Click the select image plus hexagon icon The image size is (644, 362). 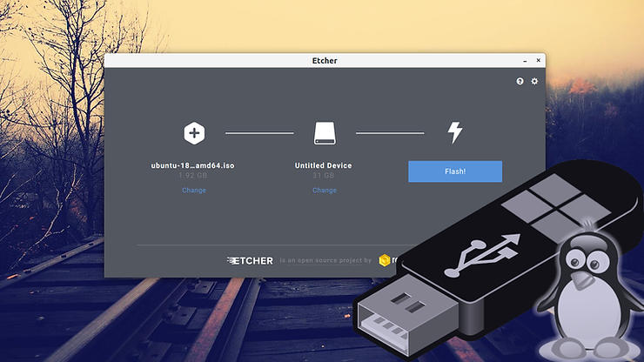[194, 133]
